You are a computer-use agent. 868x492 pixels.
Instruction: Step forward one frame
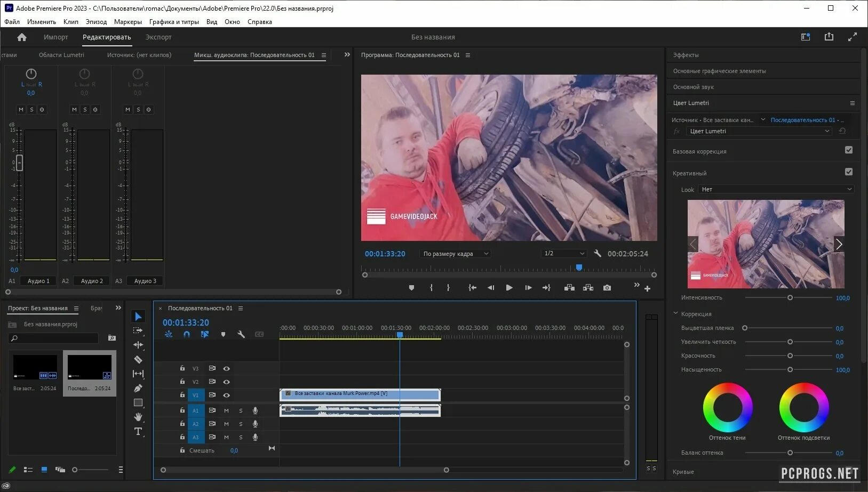click(x=528, y=288)
